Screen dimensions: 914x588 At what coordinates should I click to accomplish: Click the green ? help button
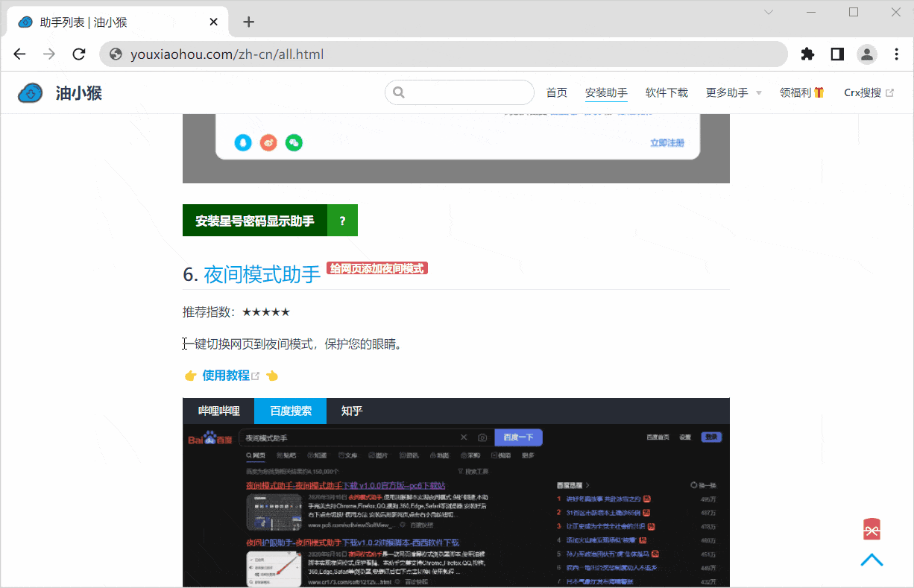point(343,221)
